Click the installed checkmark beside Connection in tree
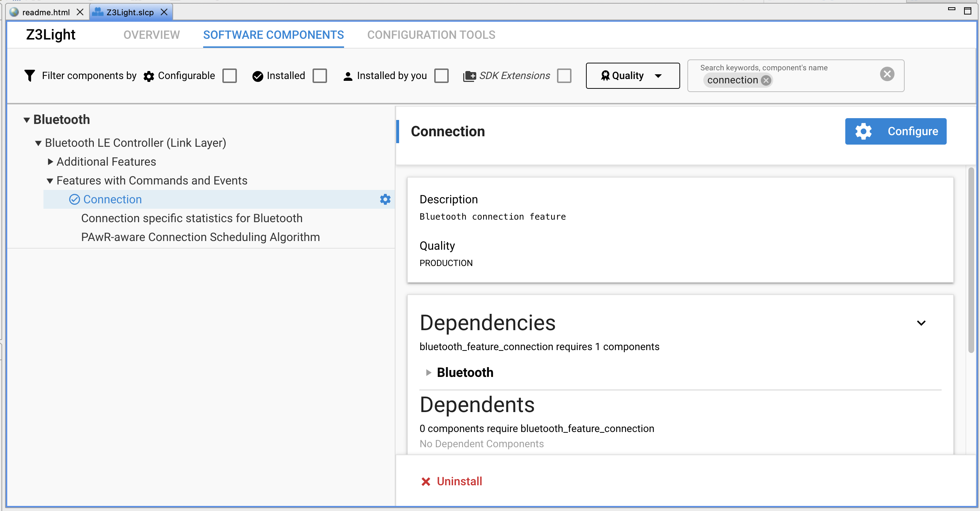This screenshot has width=980, height=511. (x=75, y=199)
